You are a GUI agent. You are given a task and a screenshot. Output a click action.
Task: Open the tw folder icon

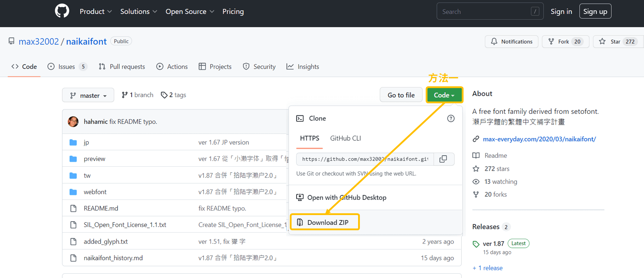pyautogui.click(x=73, y=175)
